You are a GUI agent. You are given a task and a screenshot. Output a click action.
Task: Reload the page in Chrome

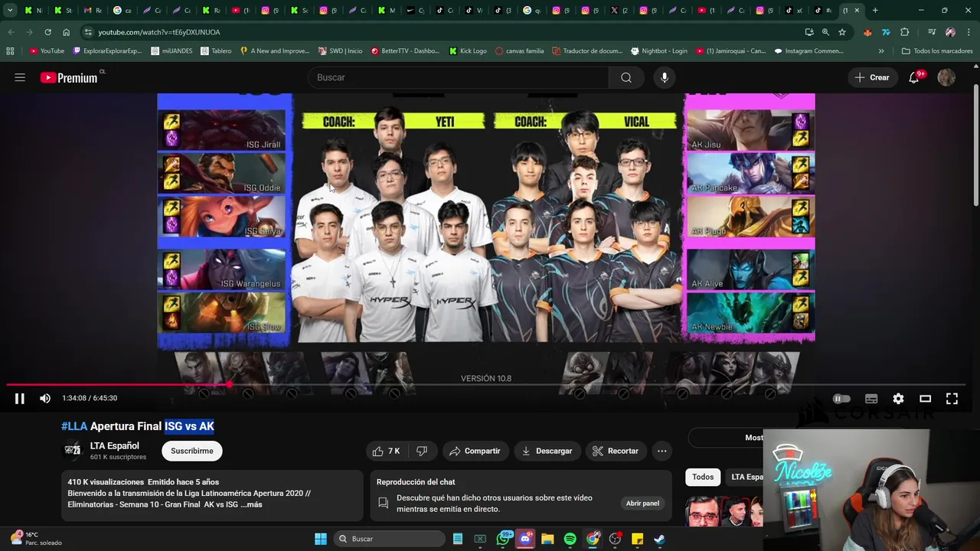click(47, 32)
